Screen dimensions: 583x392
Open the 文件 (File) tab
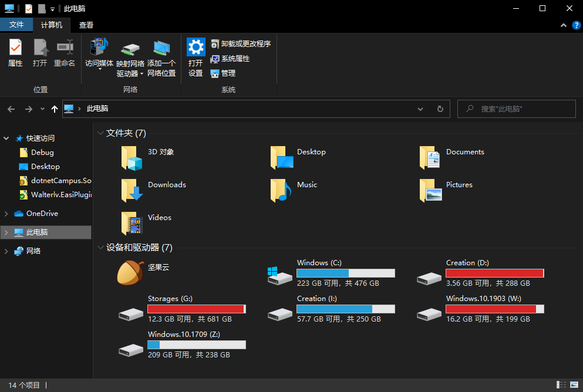point(16,25)
